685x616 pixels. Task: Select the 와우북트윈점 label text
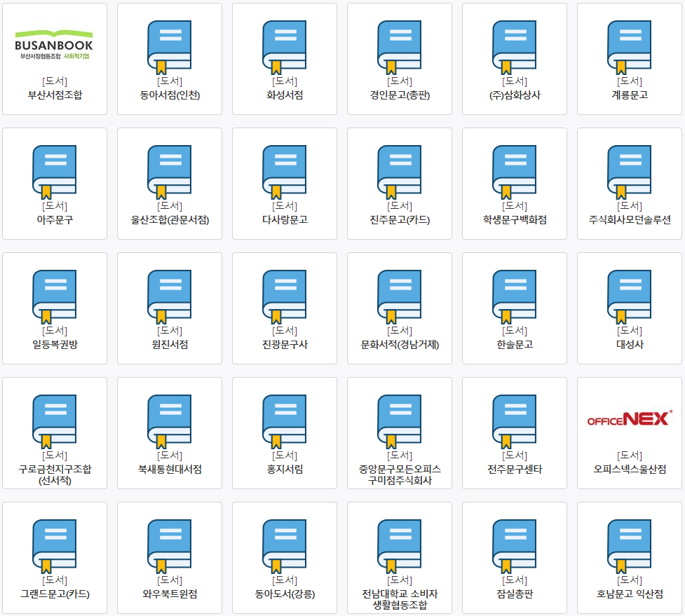(x=170, y=594)
